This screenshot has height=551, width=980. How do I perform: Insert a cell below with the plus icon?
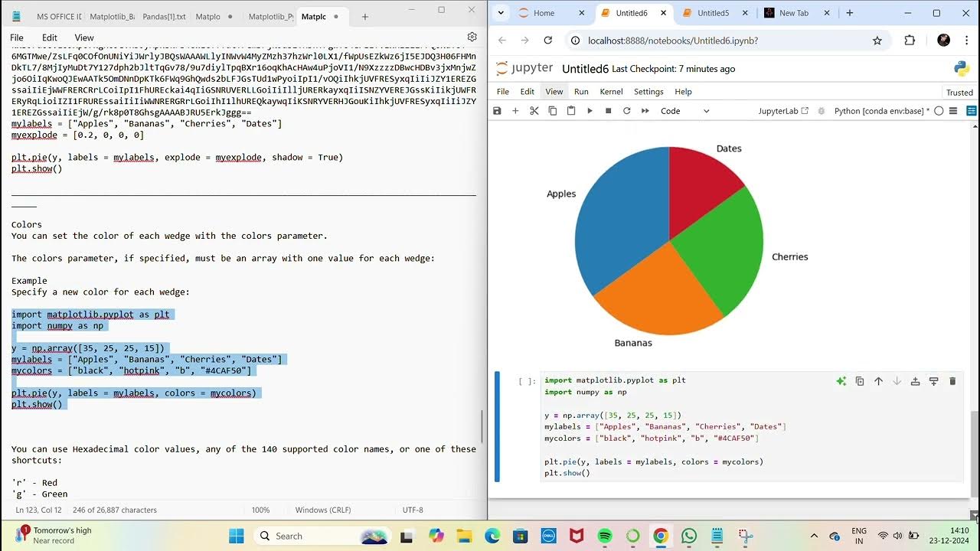pos(515,111)
